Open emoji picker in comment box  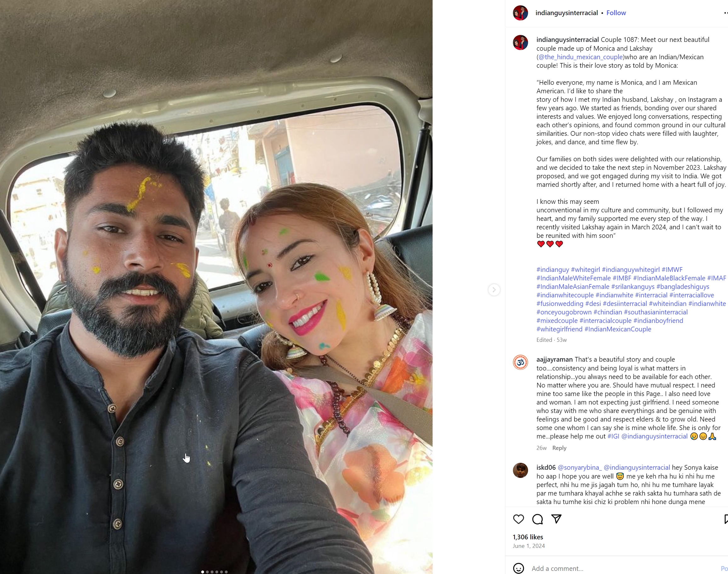(518, 568)
